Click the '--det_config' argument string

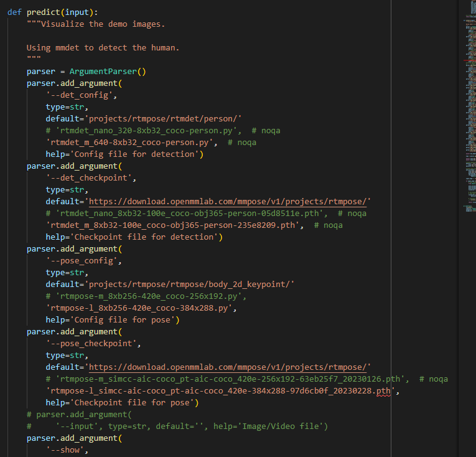81,95
